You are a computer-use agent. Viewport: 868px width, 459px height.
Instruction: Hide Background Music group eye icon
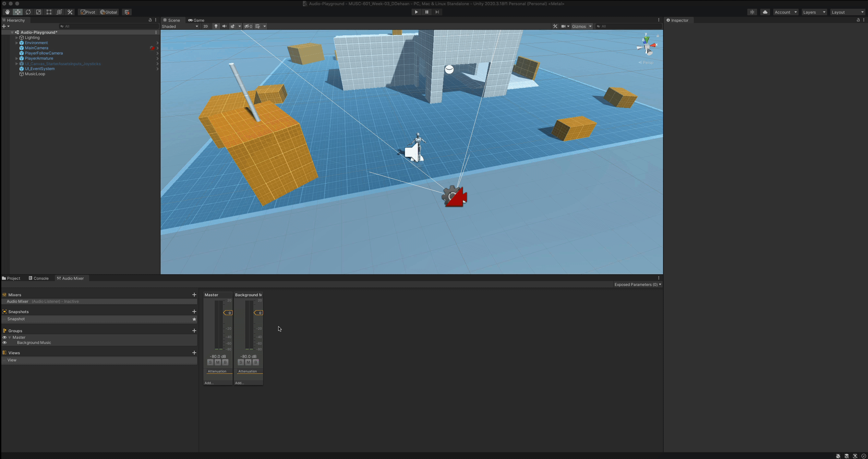coord(5,343)
